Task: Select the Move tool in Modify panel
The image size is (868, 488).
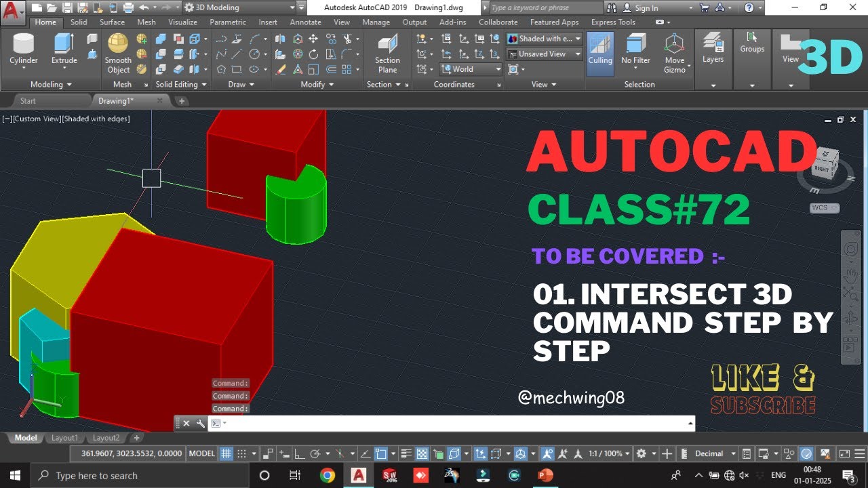Action: click(x=313, y=39)
